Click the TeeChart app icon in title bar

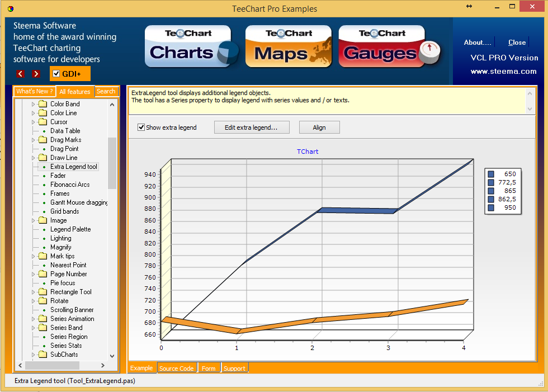click(11, 9)
